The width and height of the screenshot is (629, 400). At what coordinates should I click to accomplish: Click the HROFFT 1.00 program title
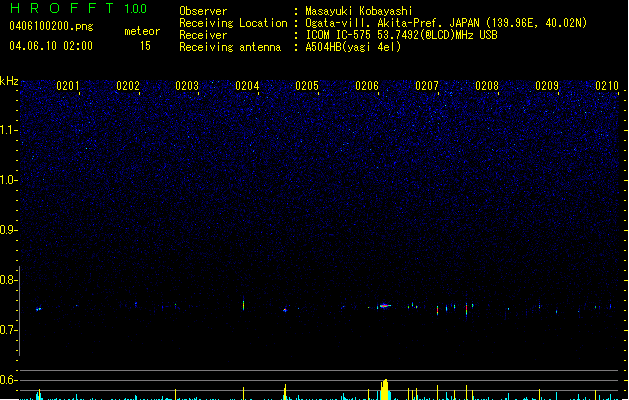79,8
